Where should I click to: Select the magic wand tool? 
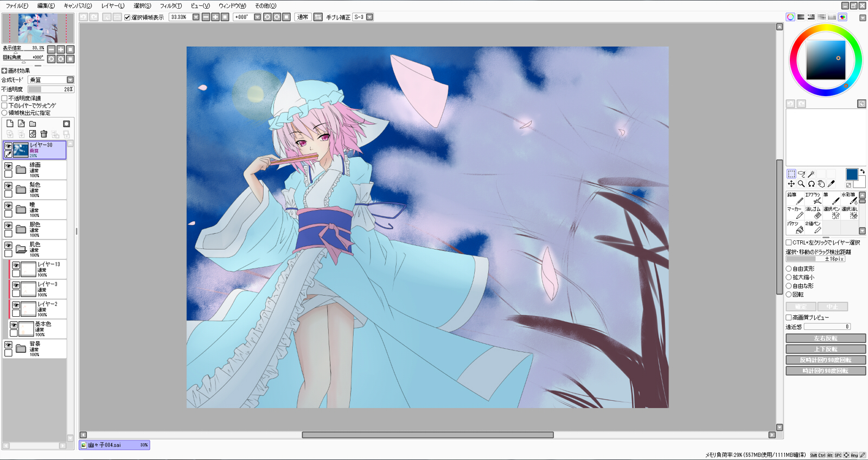tap(811, 174)
